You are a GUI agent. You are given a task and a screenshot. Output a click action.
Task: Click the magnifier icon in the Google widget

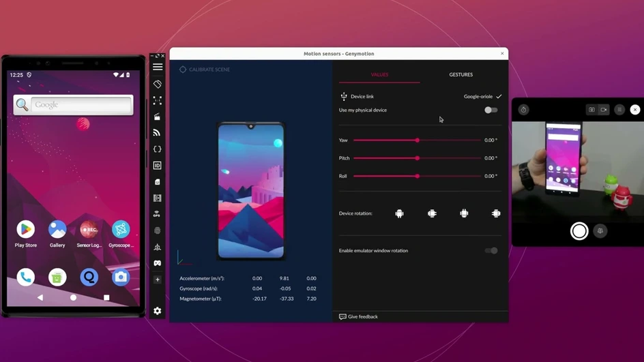[23, 105]
